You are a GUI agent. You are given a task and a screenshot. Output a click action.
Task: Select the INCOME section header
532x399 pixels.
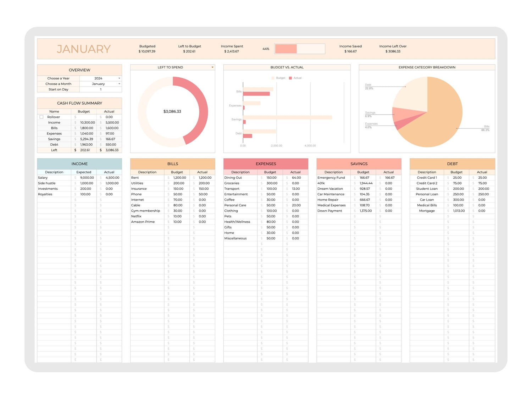click(79, 164)
